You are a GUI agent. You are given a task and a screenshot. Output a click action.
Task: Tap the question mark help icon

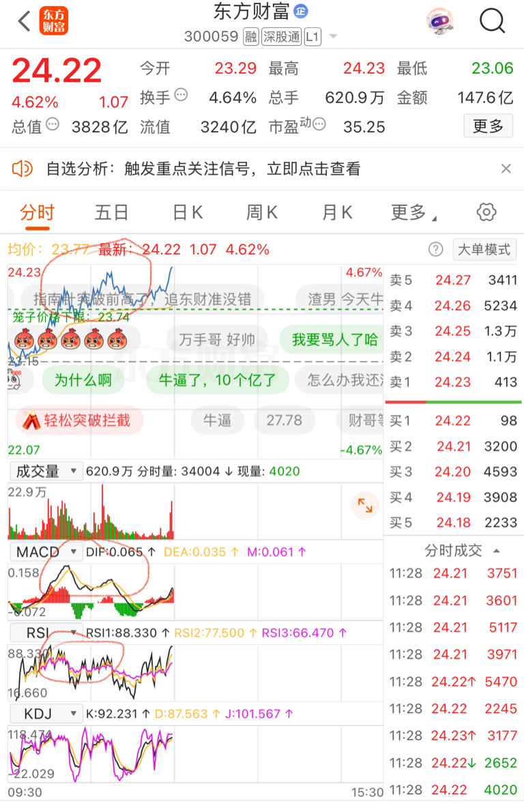click(x=436, y=250)
